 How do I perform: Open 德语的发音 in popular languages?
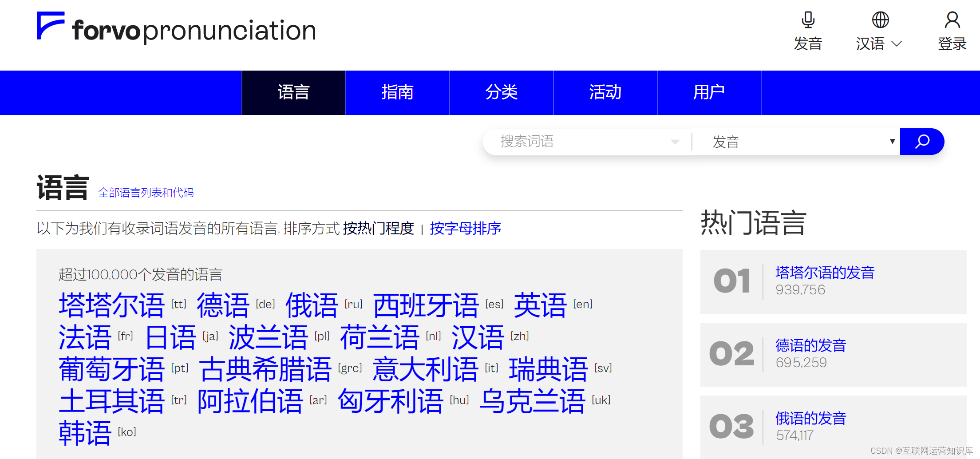click(810, 345)
